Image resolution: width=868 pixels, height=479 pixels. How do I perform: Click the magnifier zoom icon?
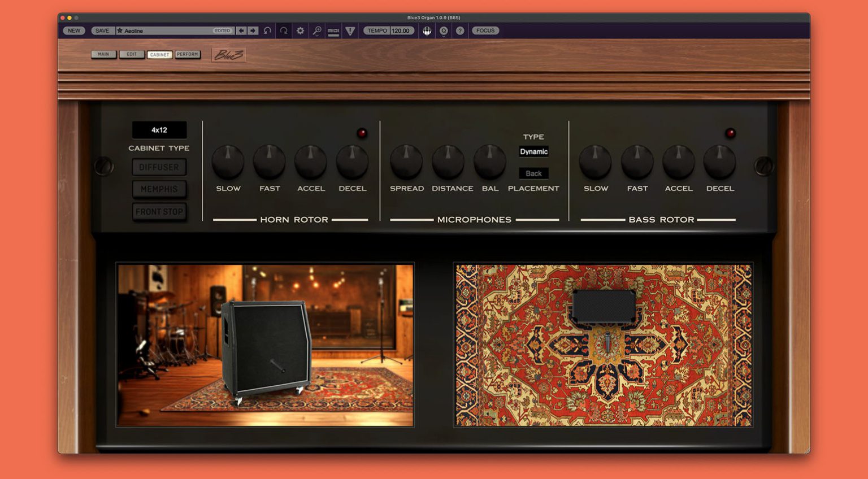[x=317, y=31]
